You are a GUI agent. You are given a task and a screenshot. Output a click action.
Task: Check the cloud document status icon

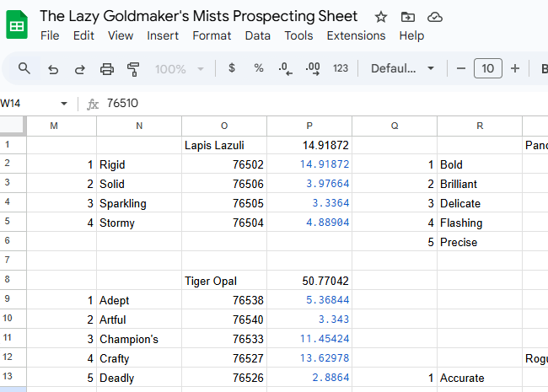pyautogui.click(x=435, y=17)
